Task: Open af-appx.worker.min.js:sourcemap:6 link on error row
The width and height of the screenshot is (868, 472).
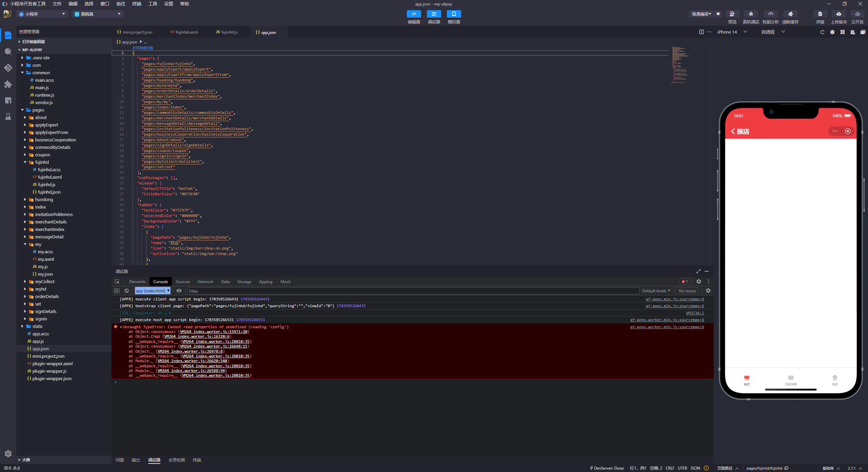Action: (667, 327)
